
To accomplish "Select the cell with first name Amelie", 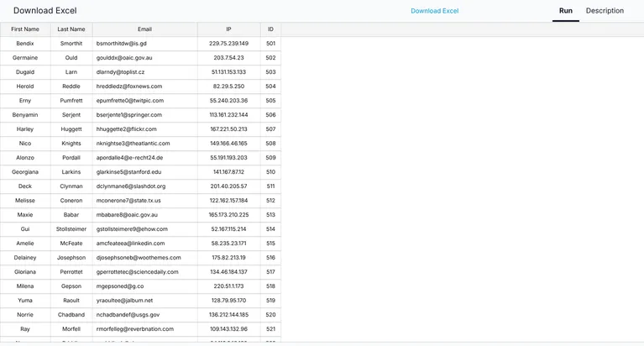I will pyautogui.click(x=25, y=244).
